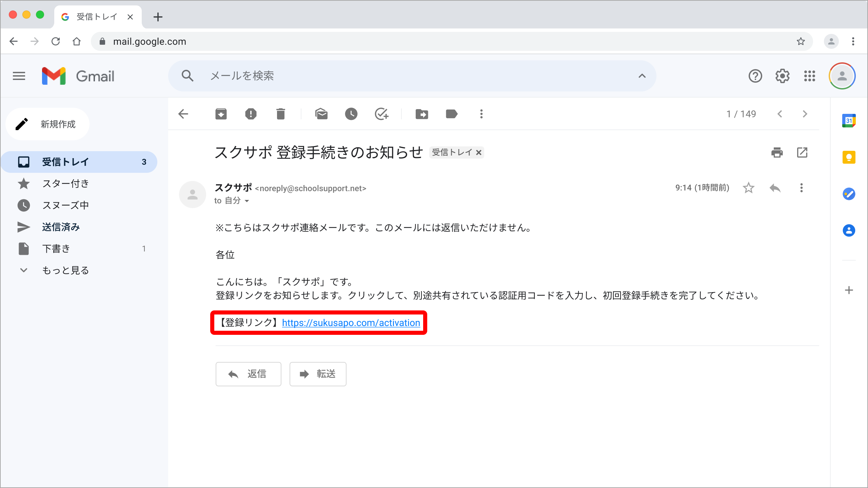Open 受信トレイ folder
868x488 pixels.
click(x=79, y=162)
